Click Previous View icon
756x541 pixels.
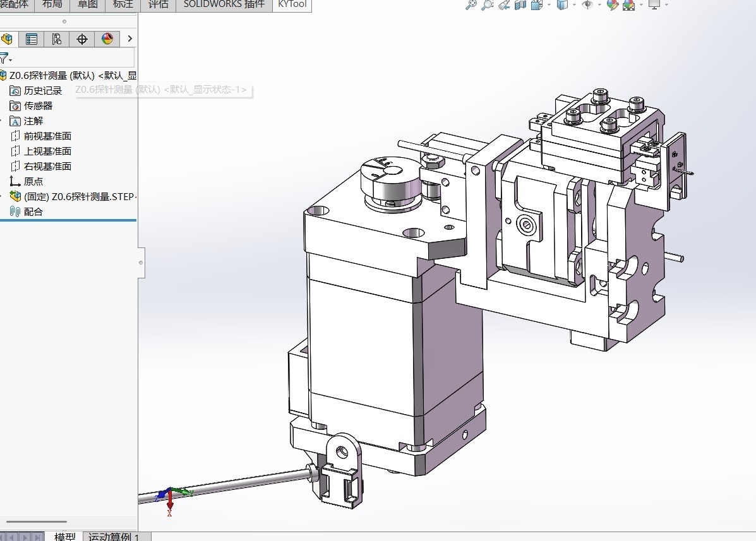tap(504, 5)
